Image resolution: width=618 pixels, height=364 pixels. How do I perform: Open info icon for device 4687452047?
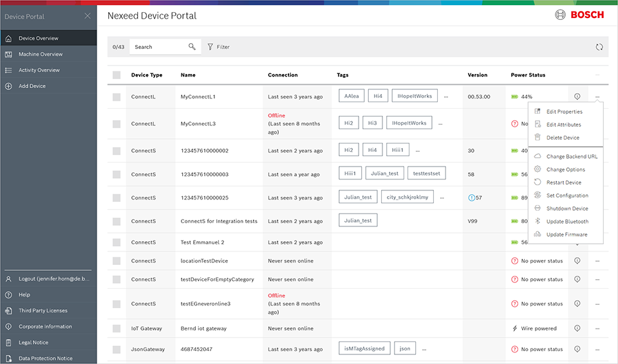pyautogui.click(x=577, y=349)
